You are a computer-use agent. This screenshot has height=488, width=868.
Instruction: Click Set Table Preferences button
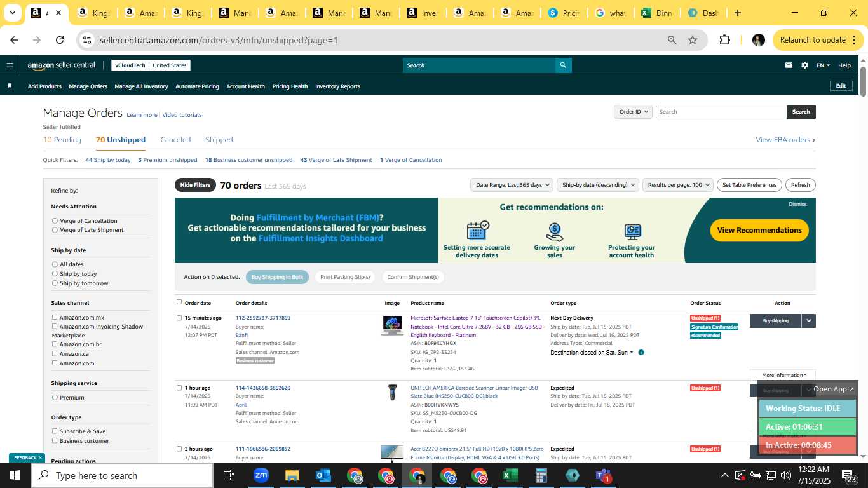point(749,185)
